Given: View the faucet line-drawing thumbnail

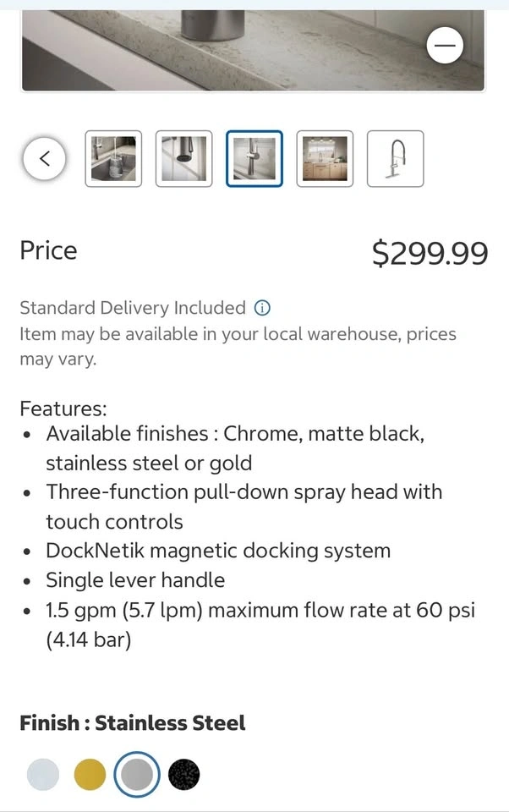Looking at the screenshot, I should click(395, 158).
